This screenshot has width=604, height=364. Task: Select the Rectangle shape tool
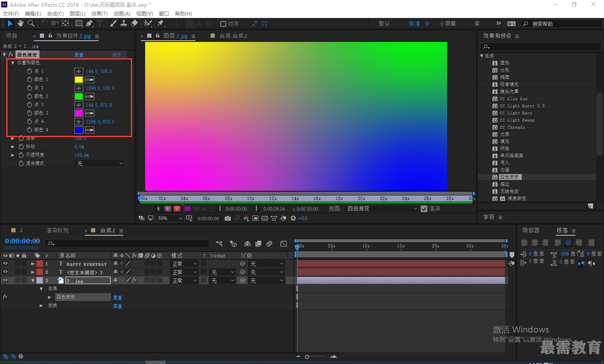(x=79, y=23)
